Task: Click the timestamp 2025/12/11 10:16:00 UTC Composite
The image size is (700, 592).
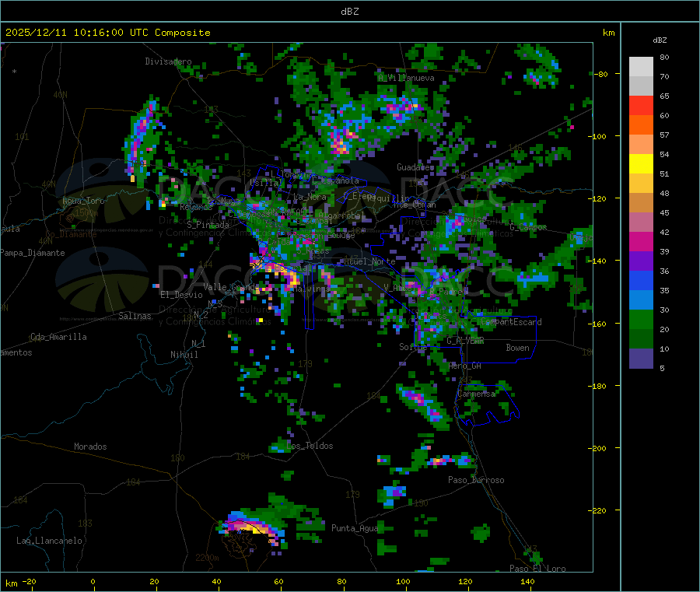Action: [x=107, y=33]
